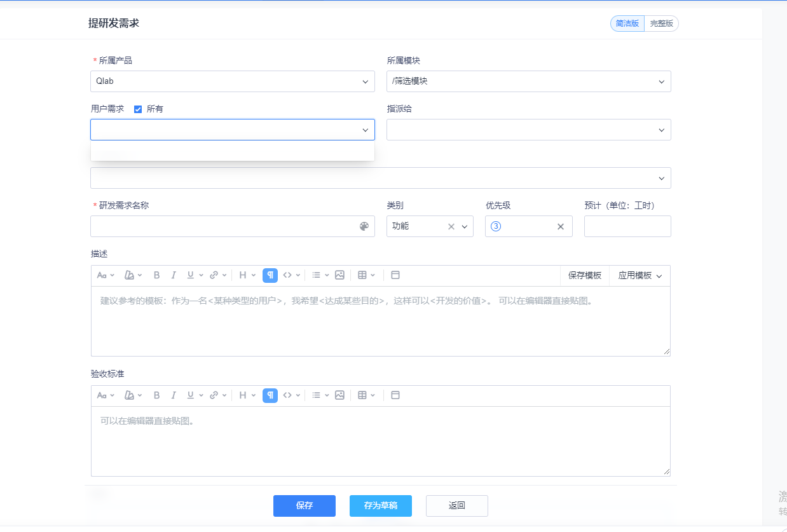
Task: Click the 存为草稿 button
Action: (381, 506)
